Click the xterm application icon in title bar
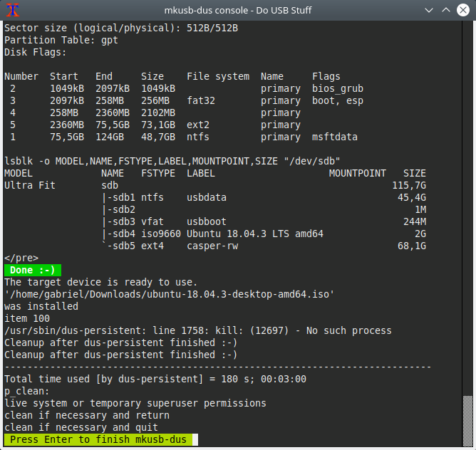The height and width of the screenshot is (450, 476). tap(13, 10)
